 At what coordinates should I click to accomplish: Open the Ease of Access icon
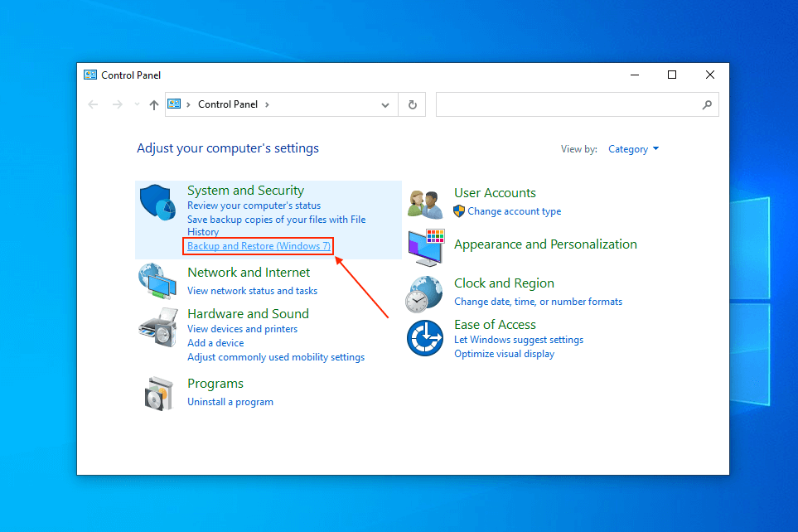point(424,338)
